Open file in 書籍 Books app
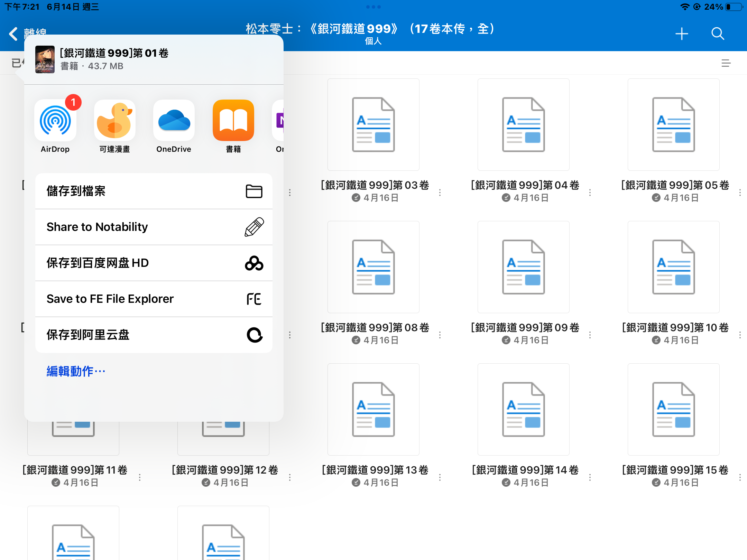 pyautogui.click(x=233, y=121)
